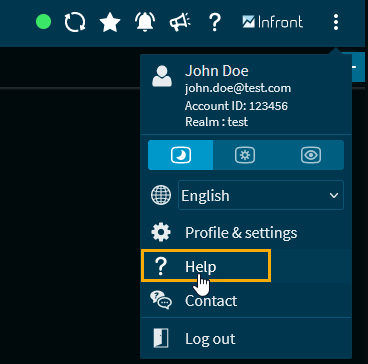This screenshot has height=364, width=368.
Task: Open announcements with the megaphone icon
Action: [180, 22]
